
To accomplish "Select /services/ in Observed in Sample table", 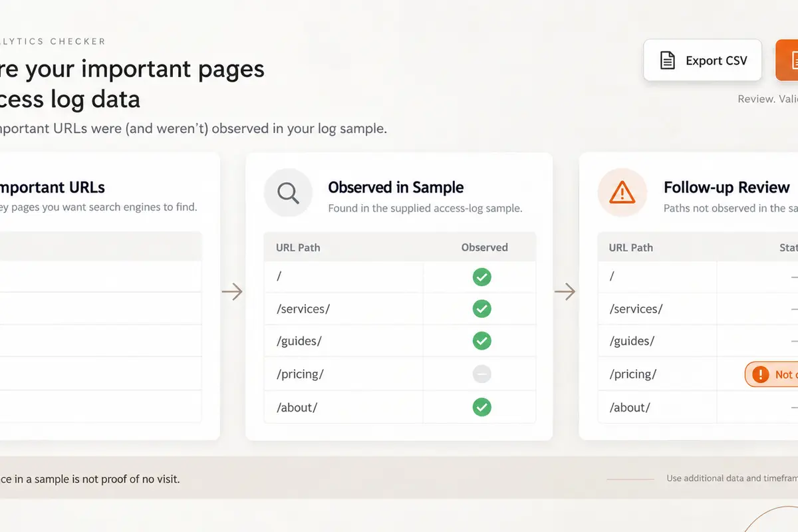I will tap(303, 309).
